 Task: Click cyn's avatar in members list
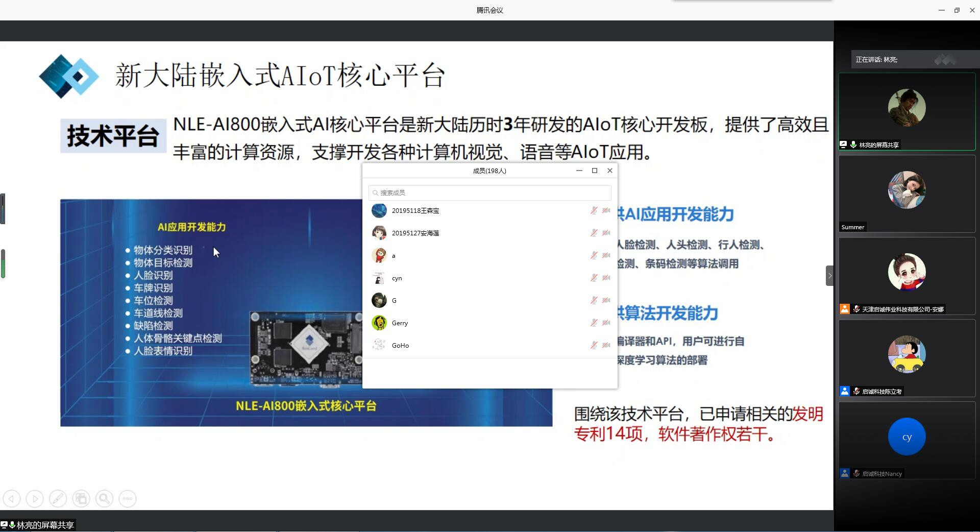379,278
